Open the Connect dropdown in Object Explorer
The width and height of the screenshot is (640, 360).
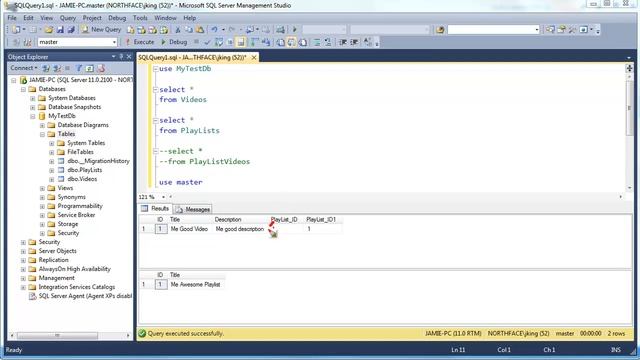coord(24,68)
